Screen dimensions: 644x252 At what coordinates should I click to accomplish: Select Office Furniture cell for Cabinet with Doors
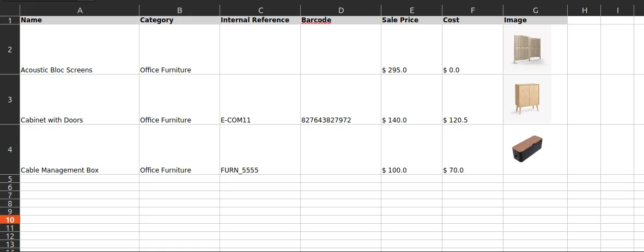coord(179,99)
